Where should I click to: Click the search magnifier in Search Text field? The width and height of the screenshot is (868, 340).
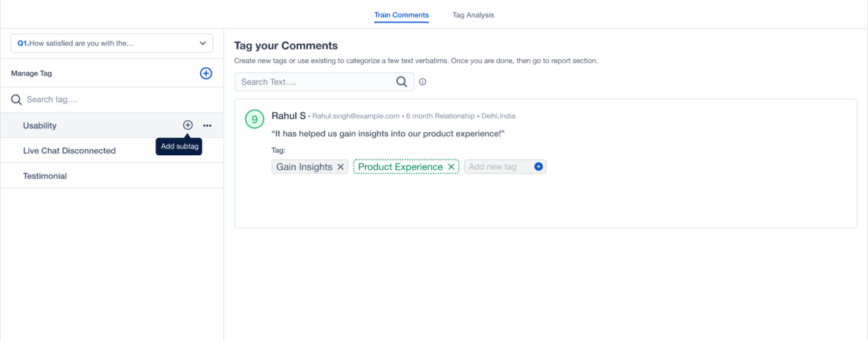tap(401, 82)
